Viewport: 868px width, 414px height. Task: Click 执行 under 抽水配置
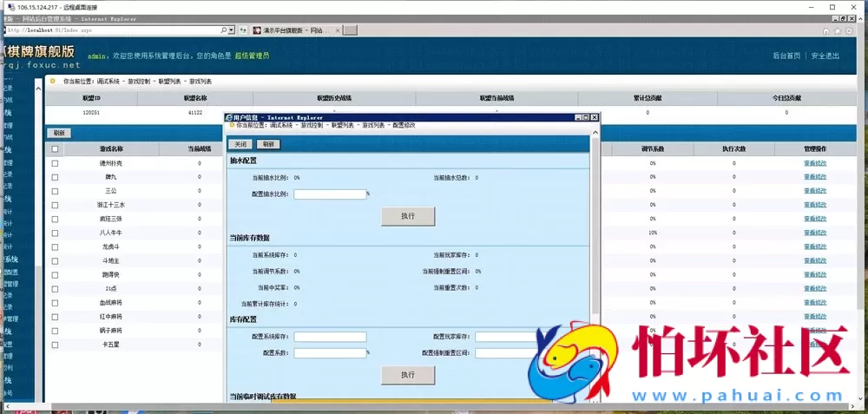click(408, 216)
